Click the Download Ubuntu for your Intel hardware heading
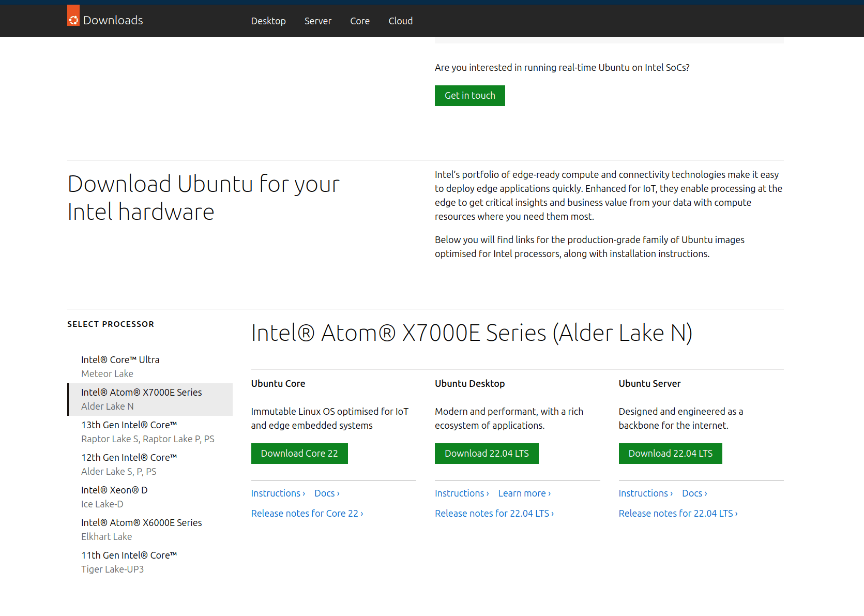The image size is (864, 616). (204, 198)
